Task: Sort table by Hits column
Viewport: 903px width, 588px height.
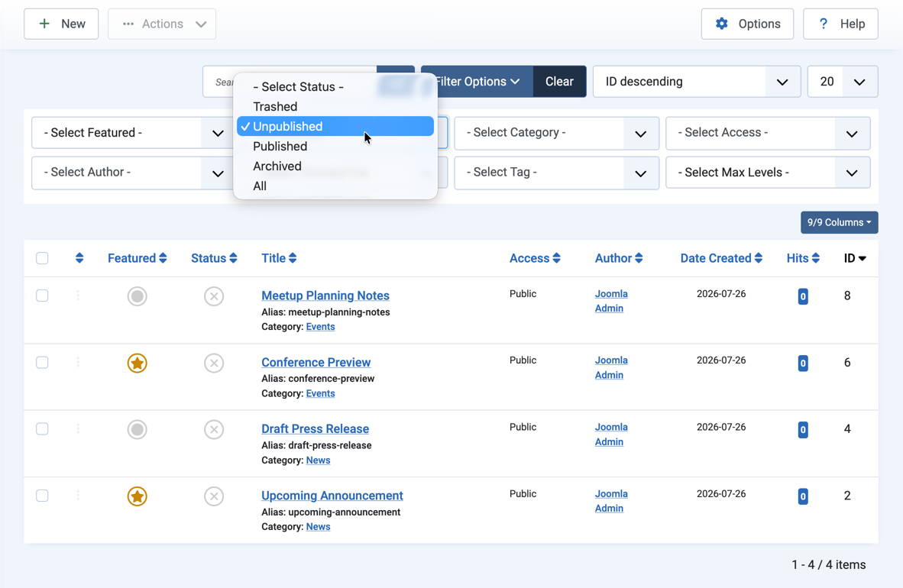Action: click(803, 258)
